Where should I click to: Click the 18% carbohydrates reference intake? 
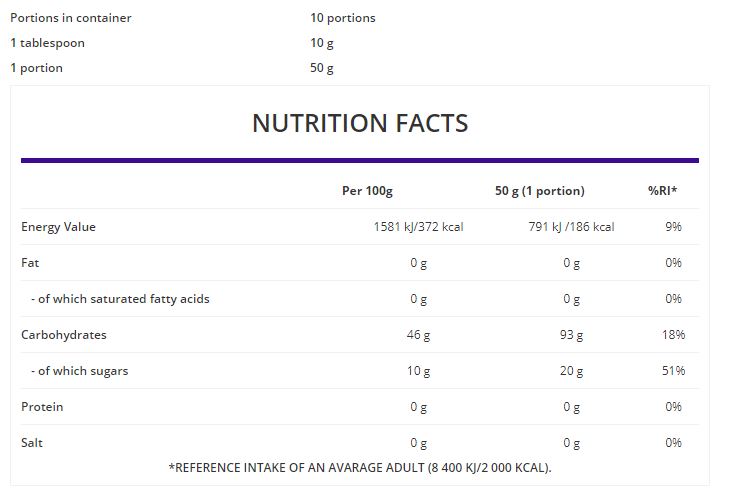pos(673,335)
